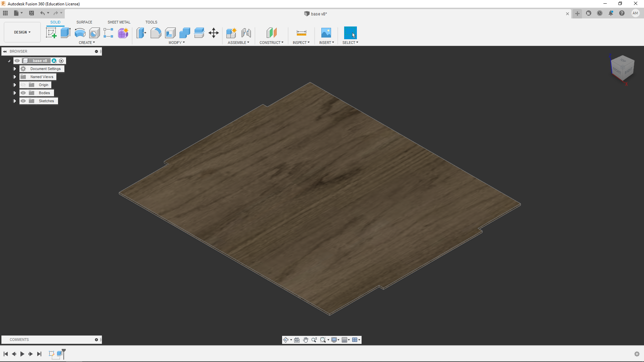Expand Document Settings in browser
Image resolution: width=644 pixels, height=362 pixels.
[15, 69]
